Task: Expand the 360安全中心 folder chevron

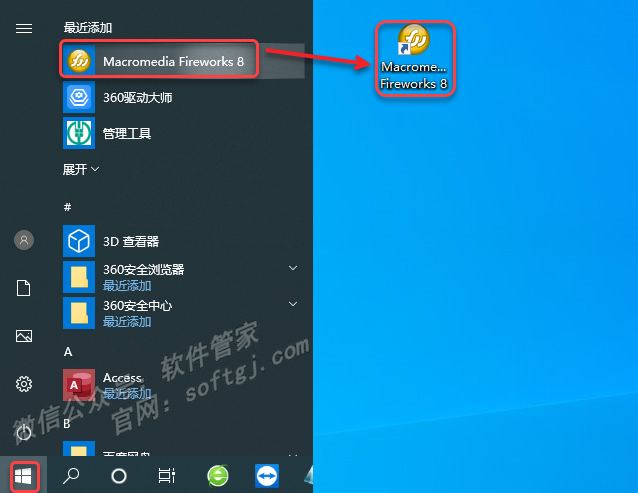Action: [x=293, y=304]
